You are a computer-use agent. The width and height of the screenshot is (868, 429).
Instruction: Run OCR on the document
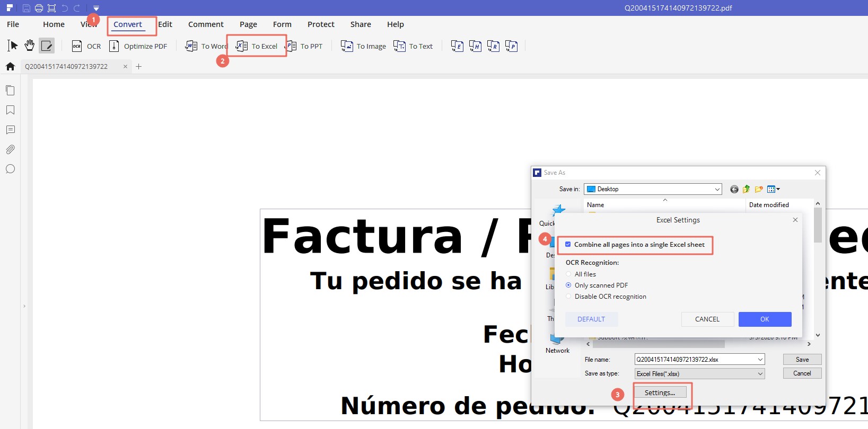[x=86, y=46]
